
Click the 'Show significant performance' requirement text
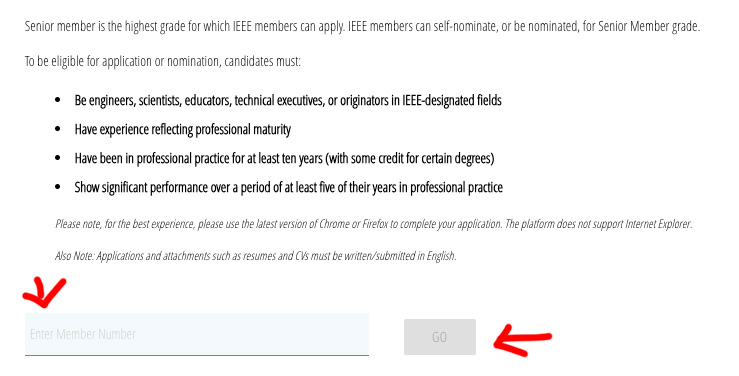click(288, 188)
